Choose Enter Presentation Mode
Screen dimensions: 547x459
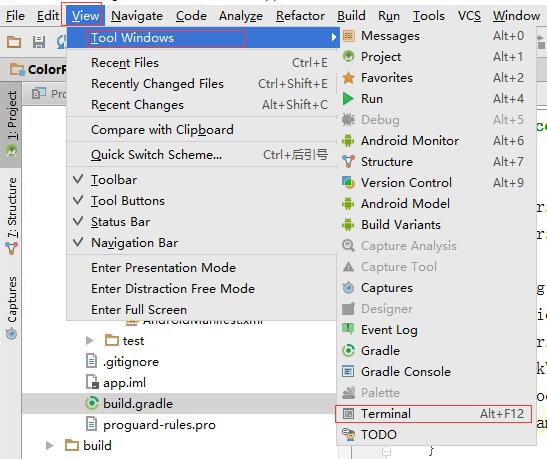point(202,268)
